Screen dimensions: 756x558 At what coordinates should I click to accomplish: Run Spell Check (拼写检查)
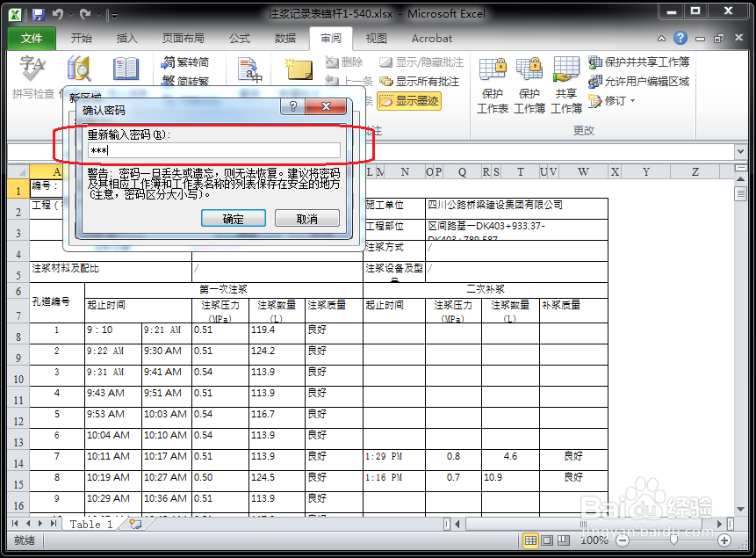click(x=32, y=70)
